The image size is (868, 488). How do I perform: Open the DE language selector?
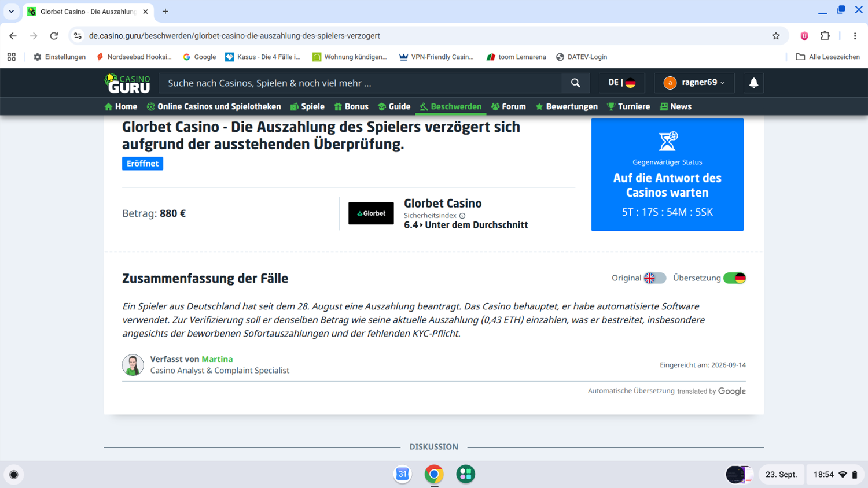click(x=621, y=83)
